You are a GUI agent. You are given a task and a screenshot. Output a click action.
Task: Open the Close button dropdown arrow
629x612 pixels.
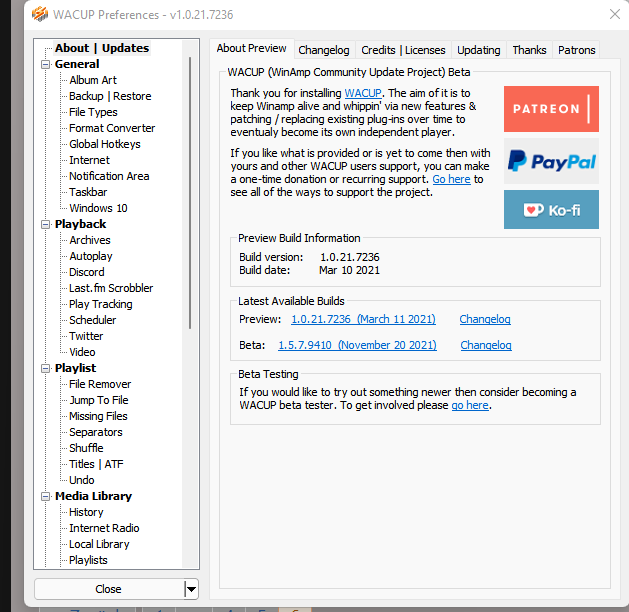pos(191,589)
